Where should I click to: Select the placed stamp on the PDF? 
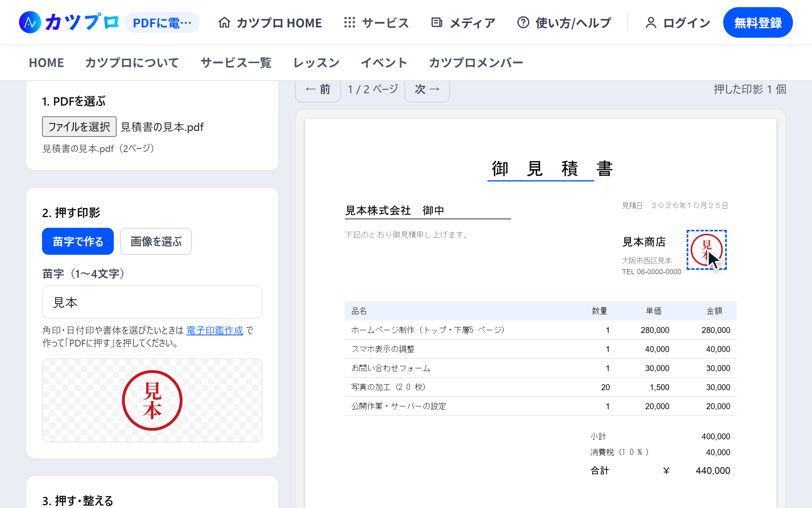707,250
